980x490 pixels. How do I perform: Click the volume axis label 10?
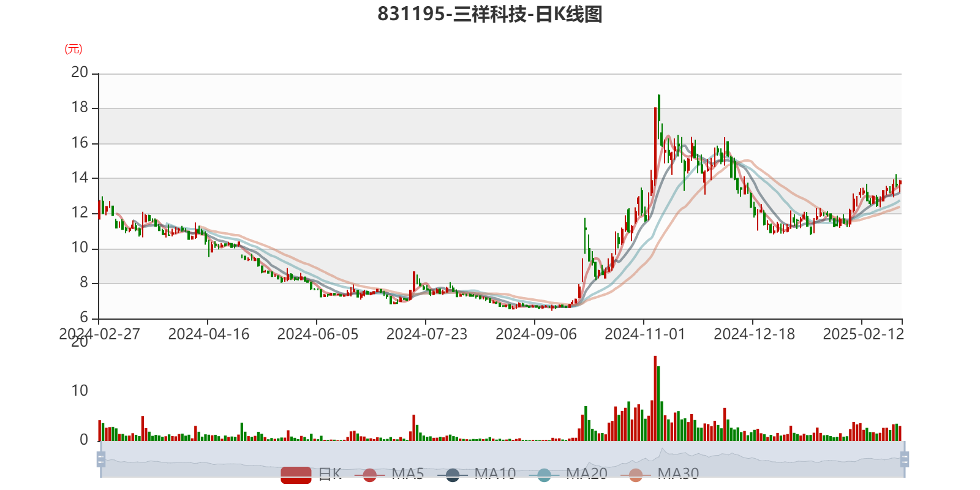(80, 391)
